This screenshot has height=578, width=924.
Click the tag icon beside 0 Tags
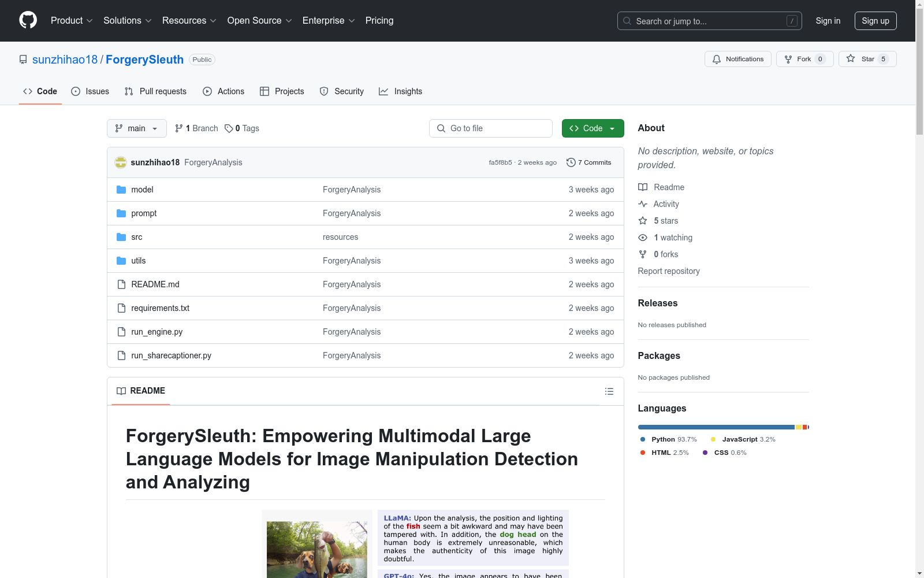click(x=229, y=128)
